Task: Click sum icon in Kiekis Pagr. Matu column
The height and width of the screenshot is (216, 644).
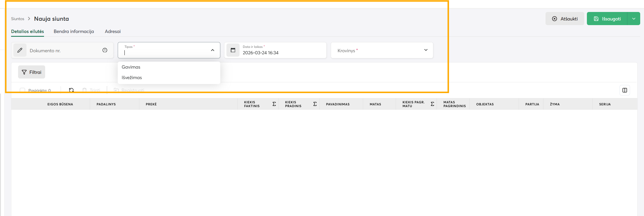Action: [432, 104]
